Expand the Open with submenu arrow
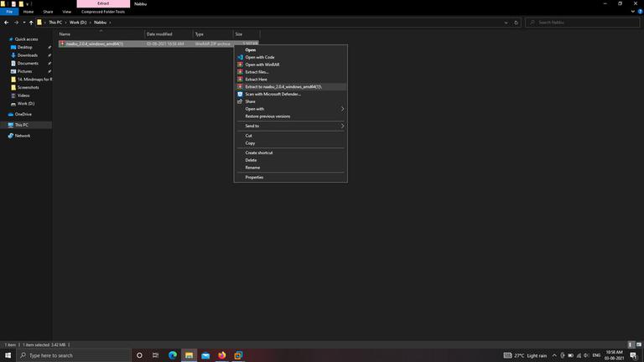The height and width of the screenshot is (362, 644). (x=342, y=109)
